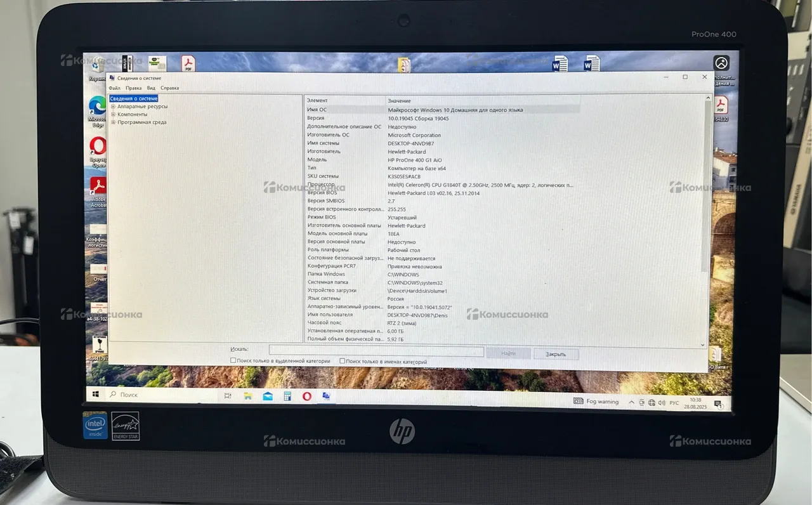Open the PDF file icon on the desktop's right edge
Viewport: 812px width, 505px height.
click(721, 107)
